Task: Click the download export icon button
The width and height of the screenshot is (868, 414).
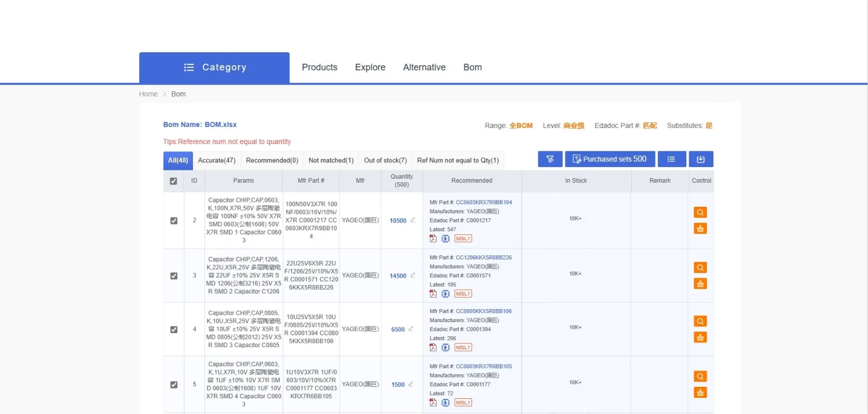Action: (701, 159)
